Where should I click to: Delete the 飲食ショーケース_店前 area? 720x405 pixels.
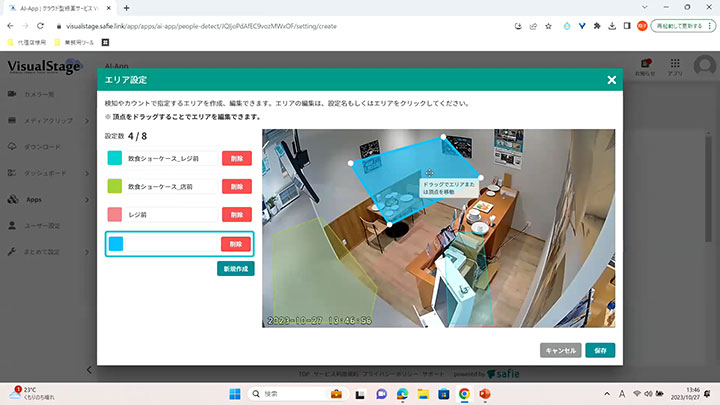tap(236, 186)
